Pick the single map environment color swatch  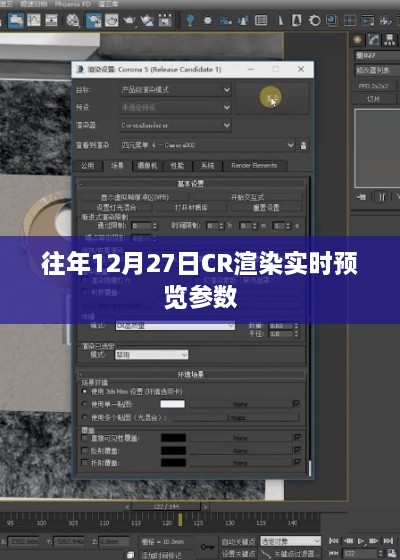pos(172,404)
